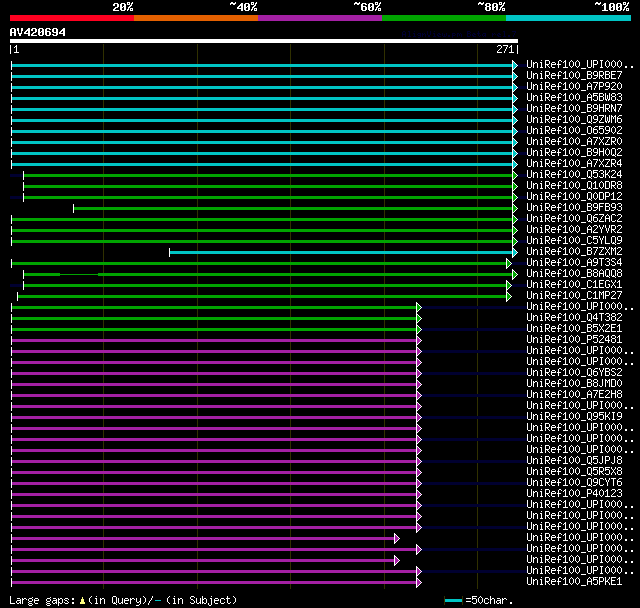Click the cyan ~100% identity legend segment
640x608 pixels.
569,18
